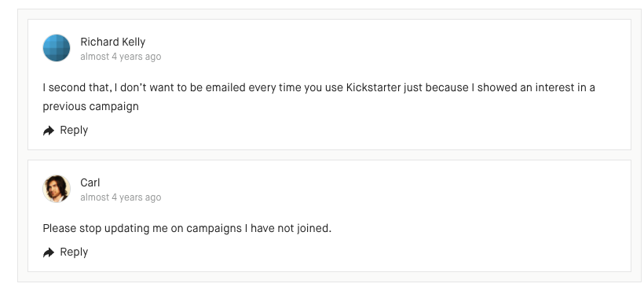Open Carl's profile photo avatar
This screenshot has height=302, width=644.
pos(57,189)
